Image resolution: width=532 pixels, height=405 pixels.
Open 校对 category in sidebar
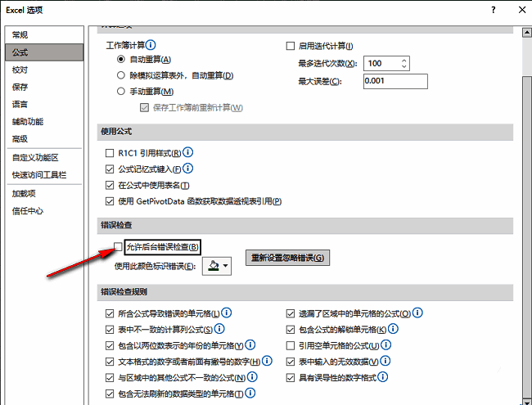coord(20,70)
